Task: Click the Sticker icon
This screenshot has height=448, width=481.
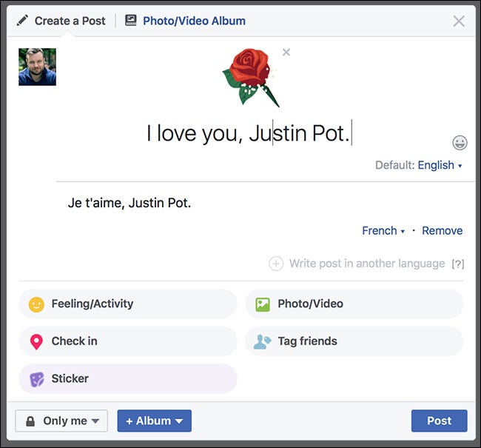Action: pyautogui.click(x=36, y=379)
